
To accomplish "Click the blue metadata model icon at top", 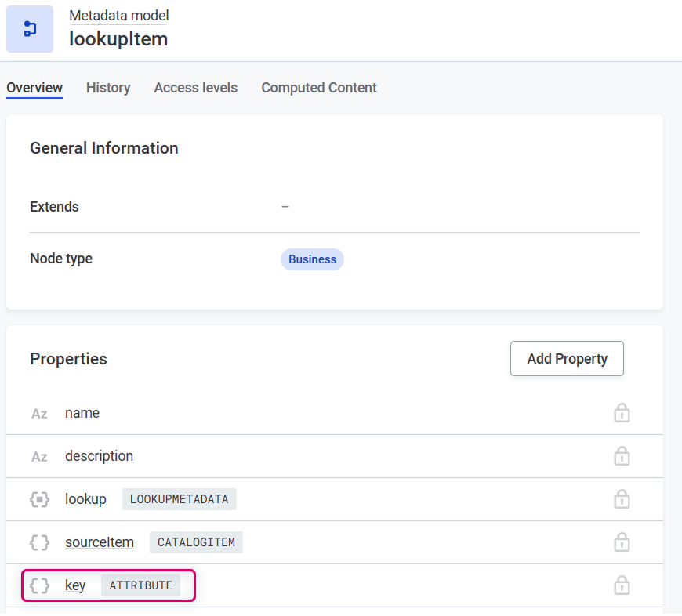I will coord(29,29).
